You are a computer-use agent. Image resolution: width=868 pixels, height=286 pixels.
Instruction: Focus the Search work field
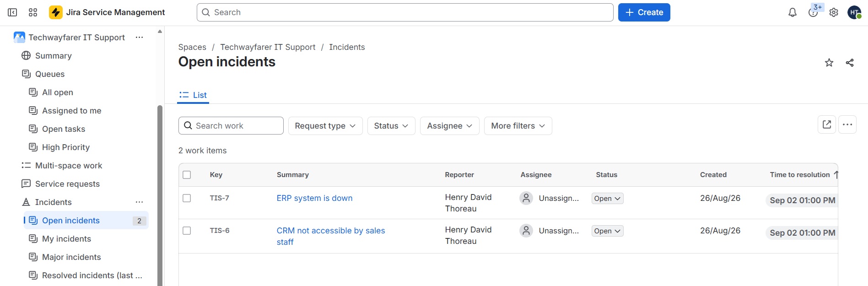click(231, 125)
